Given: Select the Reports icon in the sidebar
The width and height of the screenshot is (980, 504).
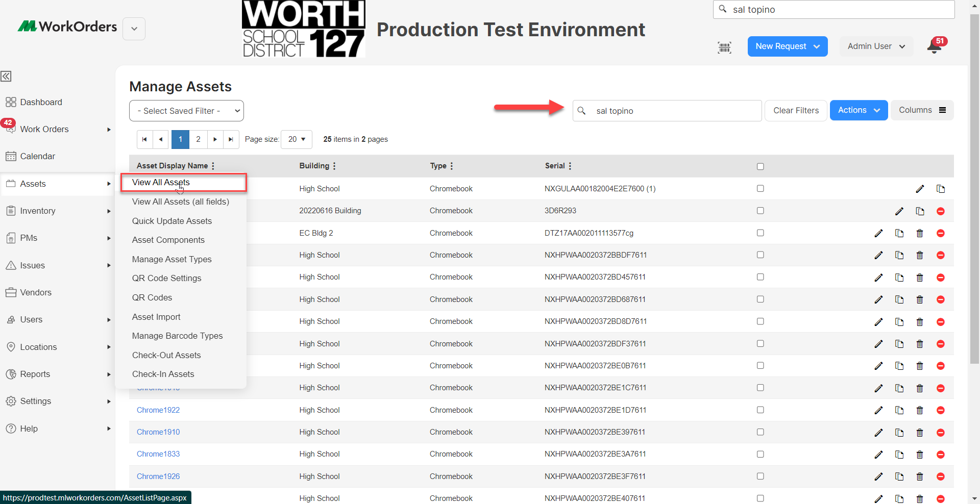Looking at the screenshot, I should (x=11, y=374).
